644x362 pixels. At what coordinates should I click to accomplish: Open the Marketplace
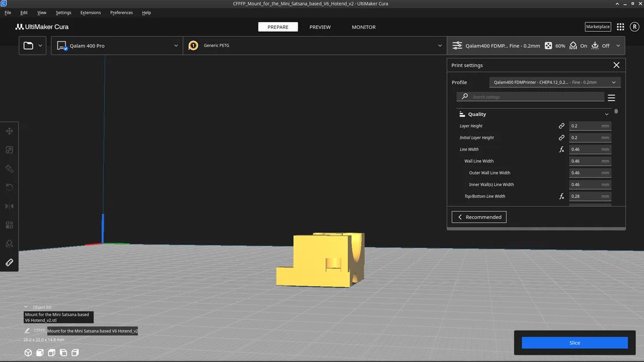pyautogui.click(x=598, y=27)
